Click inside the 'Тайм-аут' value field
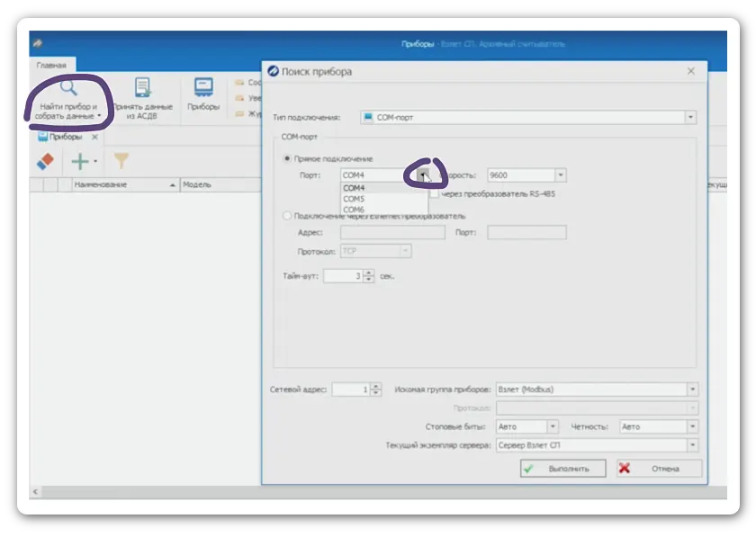Image resolution: width=756 pixels, height=537 pixels. [342, 276]
